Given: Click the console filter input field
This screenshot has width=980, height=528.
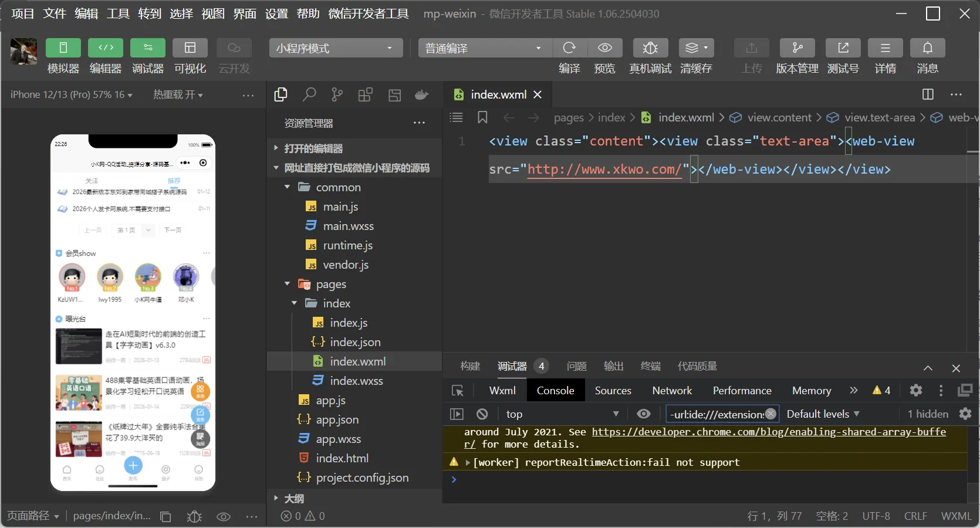Looking at the screenshot, I should click(x=716, y=414).
